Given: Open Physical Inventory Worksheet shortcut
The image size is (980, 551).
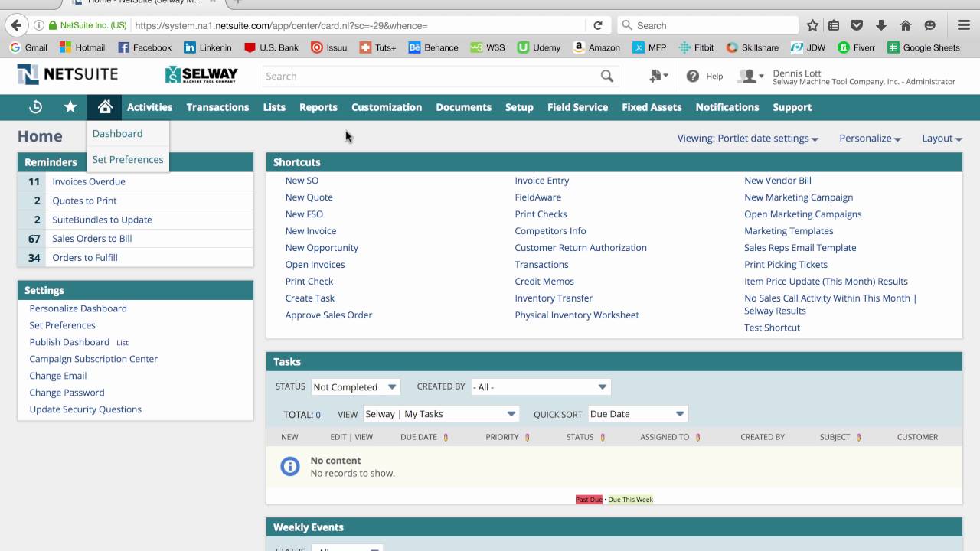Looking at the screenshot, I should click(577, 315).
